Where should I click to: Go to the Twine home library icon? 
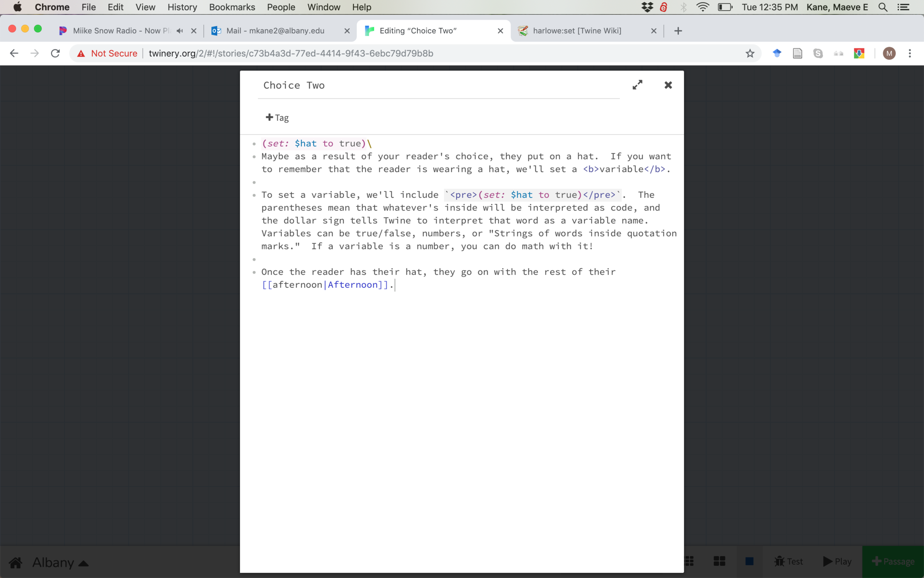pos(16,562)
